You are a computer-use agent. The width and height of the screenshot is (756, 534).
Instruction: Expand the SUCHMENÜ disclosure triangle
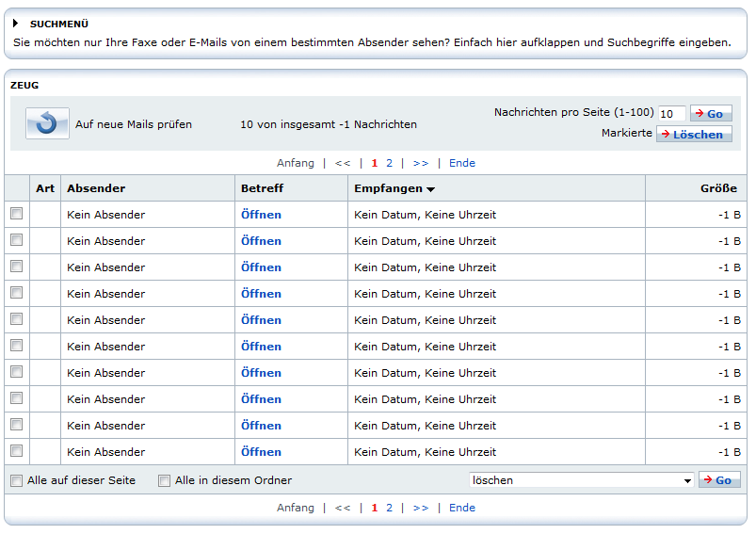15,24
